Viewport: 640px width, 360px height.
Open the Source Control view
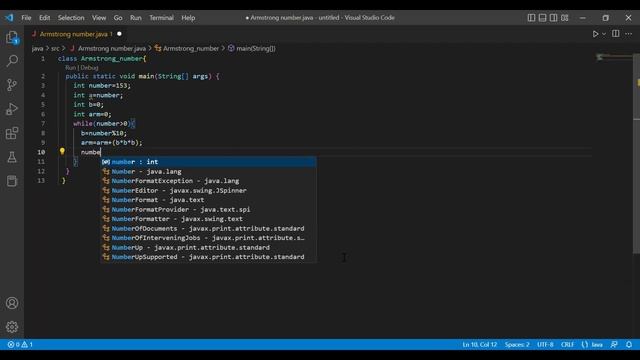click(12, 85)
